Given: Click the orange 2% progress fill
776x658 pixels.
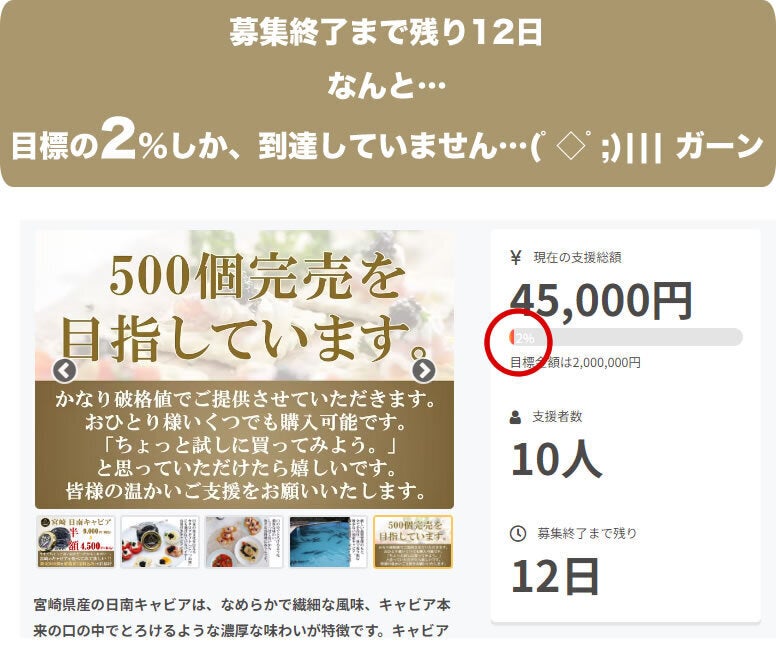Looking at the screenshot, I should point(512,337).
